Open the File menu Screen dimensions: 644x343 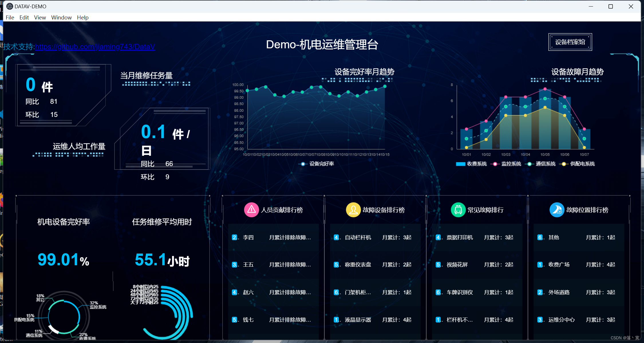[x=10, y=17]
